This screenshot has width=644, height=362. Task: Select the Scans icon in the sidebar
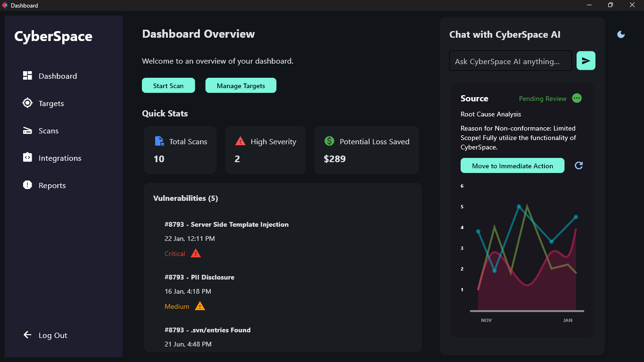click(x=27, y=131)
